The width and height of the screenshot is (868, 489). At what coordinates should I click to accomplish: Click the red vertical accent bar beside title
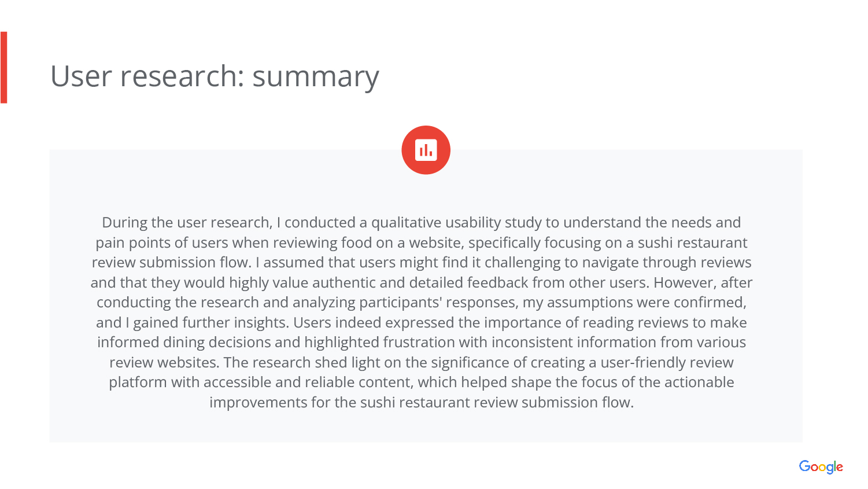[4, 67]
